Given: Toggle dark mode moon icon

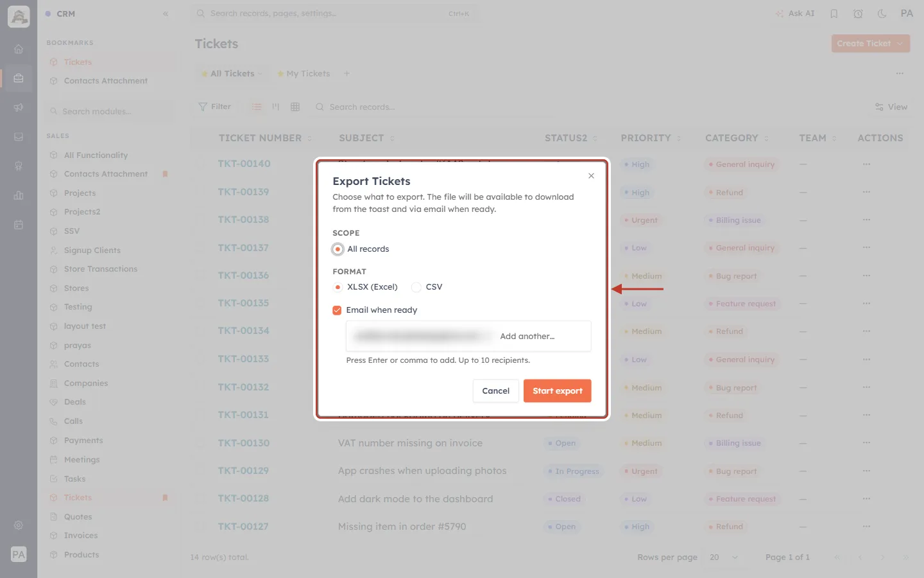Looking at the screenshot, I should [x=882, y=13].
